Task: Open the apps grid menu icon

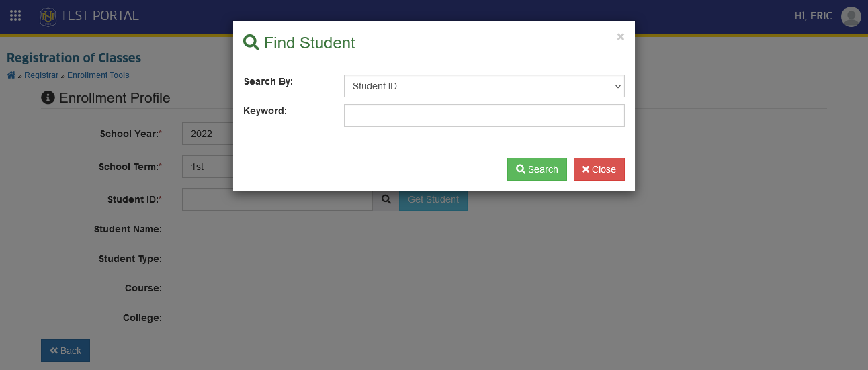Action: click(x=15, y=15)
